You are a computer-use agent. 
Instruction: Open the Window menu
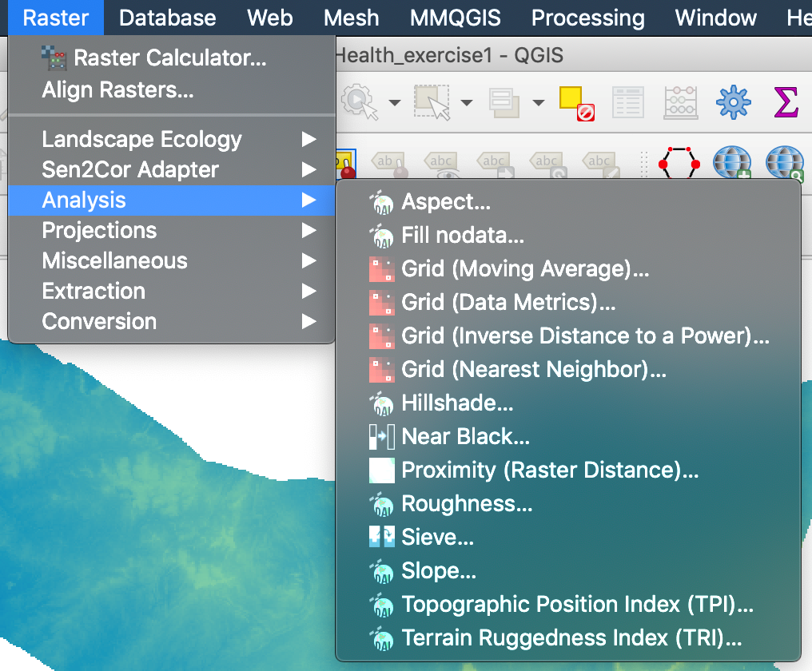click(x=715, y=18)
